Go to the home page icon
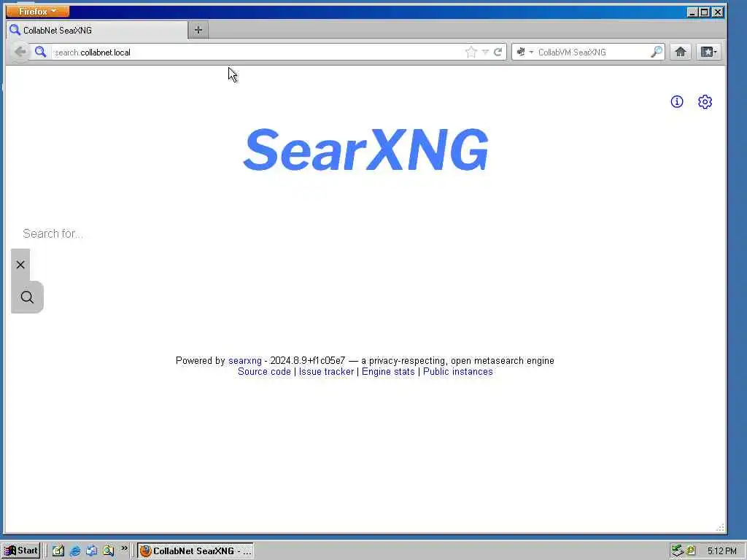This screenshot has height=560, width=747. point(681,52)
